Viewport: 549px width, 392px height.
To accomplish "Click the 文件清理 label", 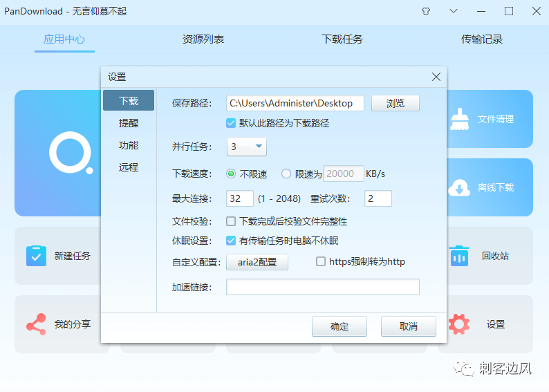I will coord(496,119).
